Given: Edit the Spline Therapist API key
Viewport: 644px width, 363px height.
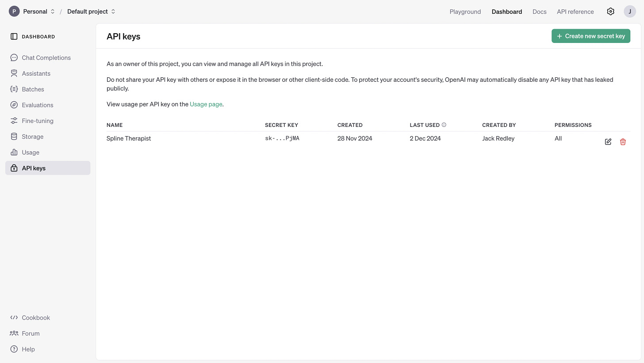Looking at the screenshot, I should (608, 142).
